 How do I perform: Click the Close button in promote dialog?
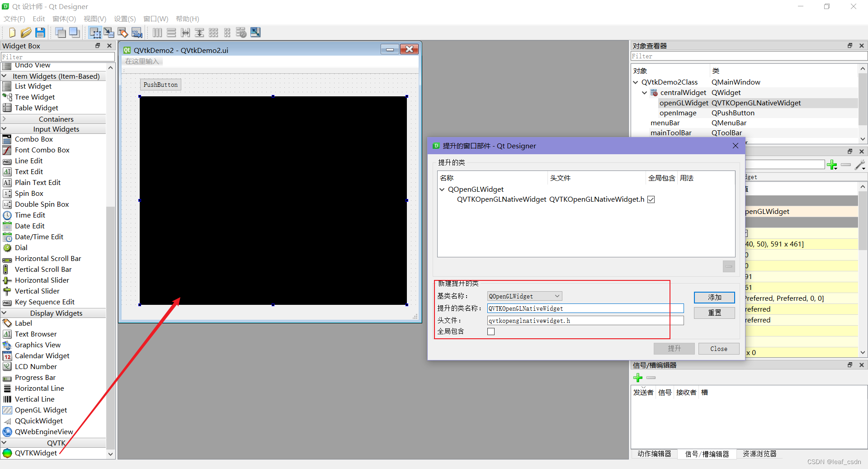click(719, 349)
